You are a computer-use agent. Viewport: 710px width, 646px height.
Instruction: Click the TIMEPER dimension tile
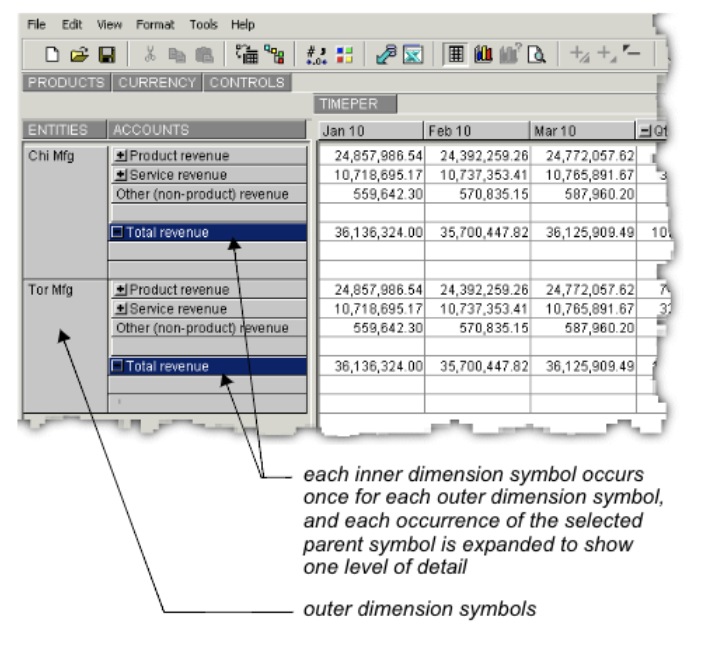[x=355, y=104]
